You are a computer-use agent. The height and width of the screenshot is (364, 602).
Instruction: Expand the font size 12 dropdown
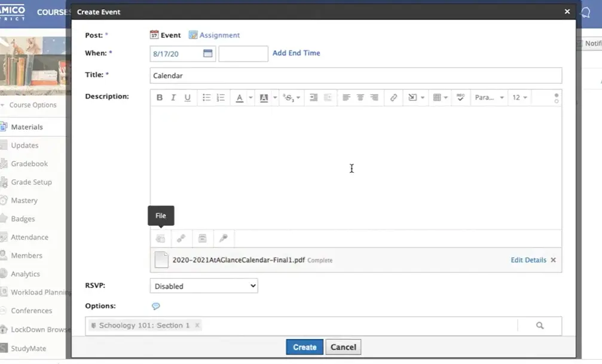tap(520, 97)
